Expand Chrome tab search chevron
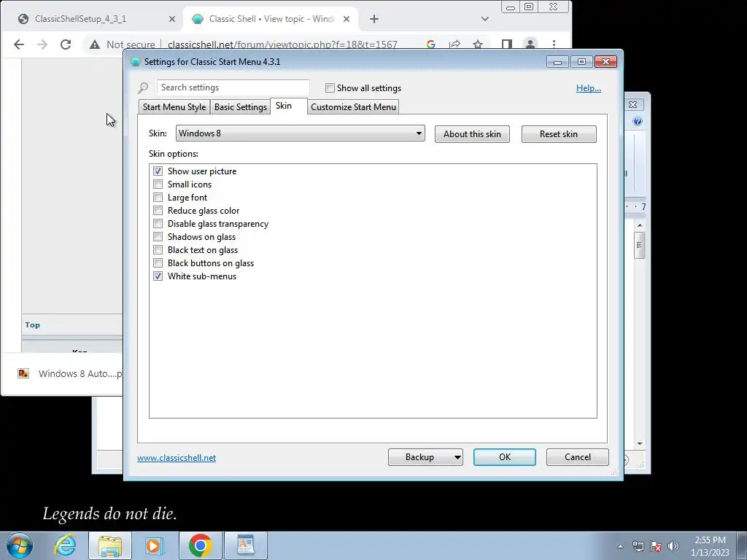747x560 pixels. click(485, 19)
